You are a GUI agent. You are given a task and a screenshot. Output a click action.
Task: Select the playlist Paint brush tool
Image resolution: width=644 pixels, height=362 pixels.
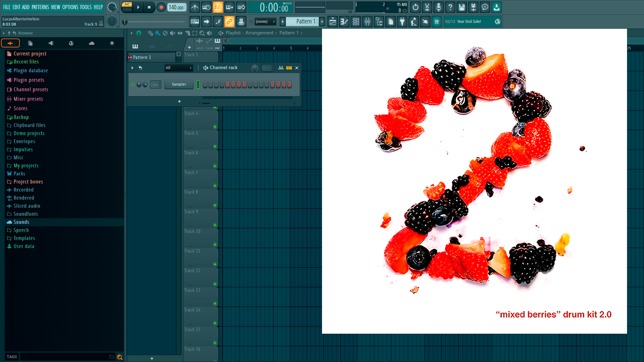tap(157, 33)
